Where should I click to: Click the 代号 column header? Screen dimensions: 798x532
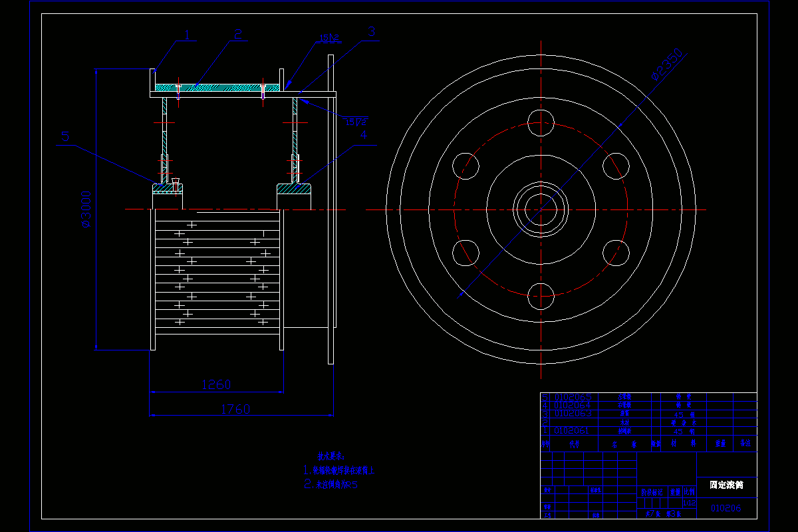click(x=575, y=443)
